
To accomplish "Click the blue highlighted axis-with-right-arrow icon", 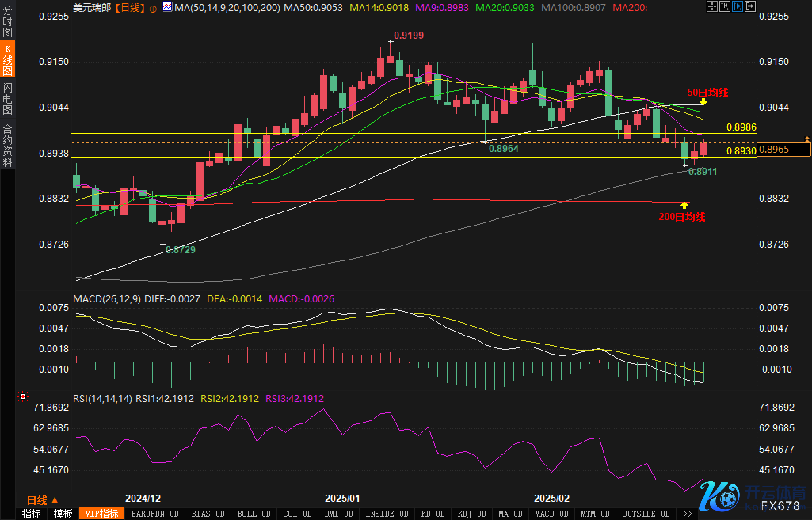I will (737, 6).
